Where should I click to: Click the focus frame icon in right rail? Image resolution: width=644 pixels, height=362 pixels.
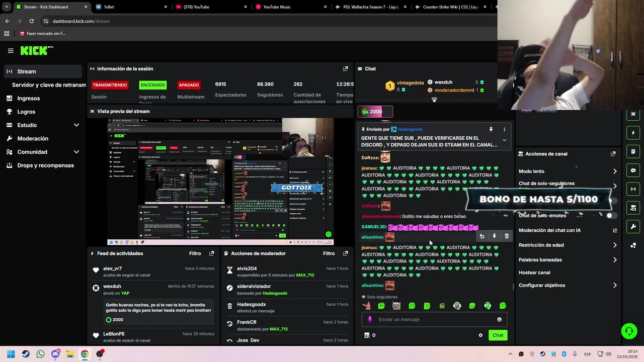pyautogui.click(x=633, y=114)
